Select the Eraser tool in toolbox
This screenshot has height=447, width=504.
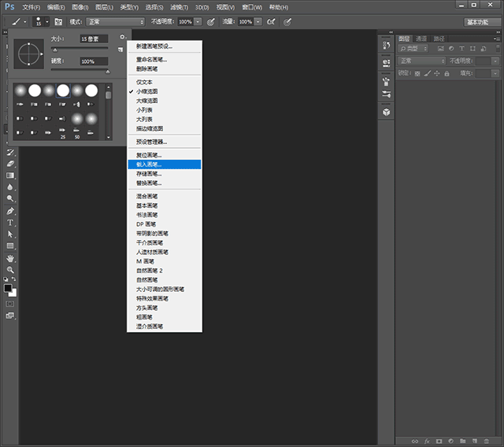pyautogui.click(x=11, y=164)
